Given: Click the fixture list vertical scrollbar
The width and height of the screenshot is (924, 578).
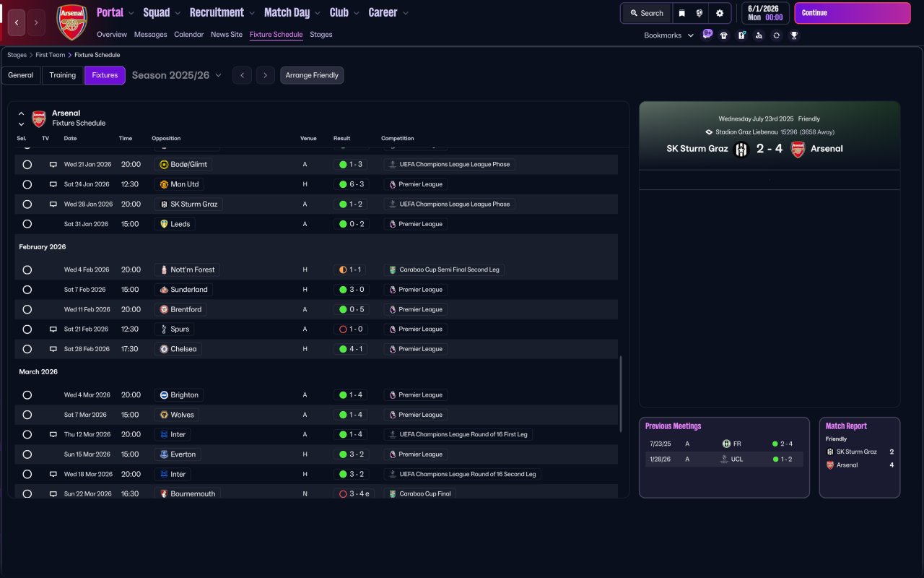Looking at the screenshot, I should [x=620, y=394].
